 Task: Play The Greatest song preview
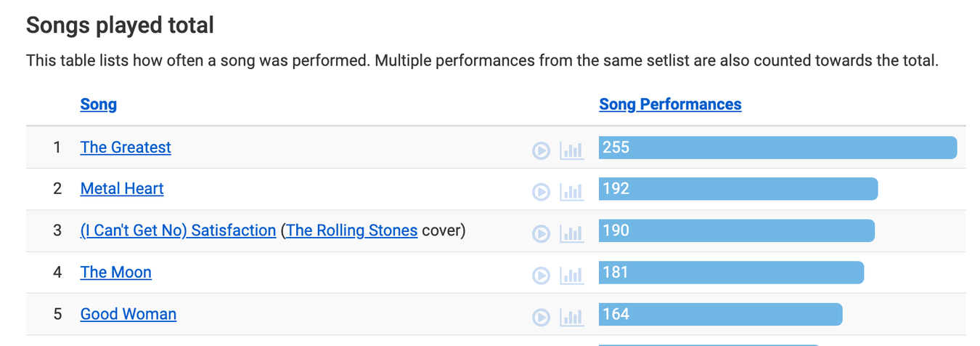pyautogui.click(x=541, y=150)
